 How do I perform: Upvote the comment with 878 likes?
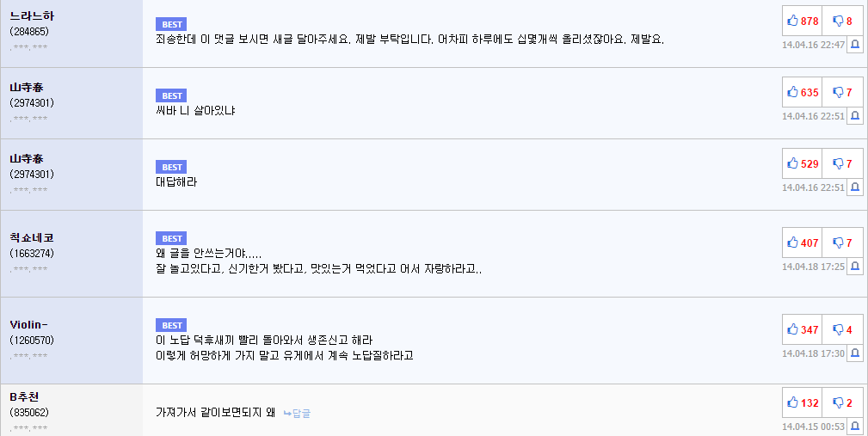click(802, 21)
